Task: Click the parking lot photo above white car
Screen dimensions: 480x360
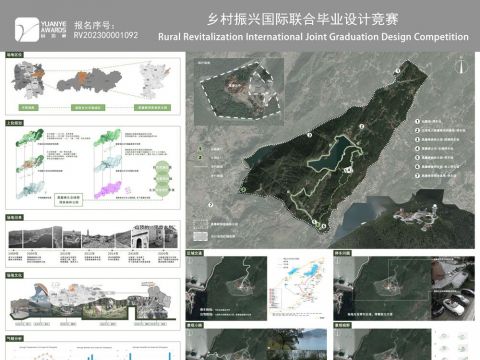Action: [x=453, y=273]
